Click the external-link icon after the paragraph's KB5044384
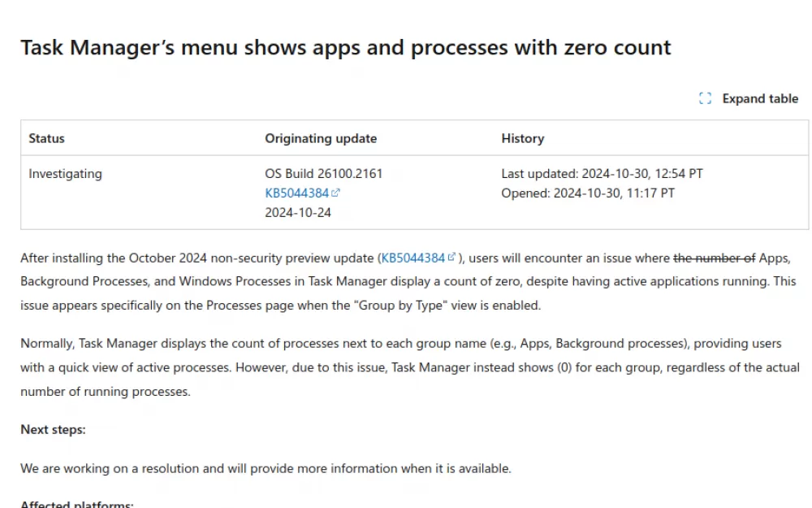 point(451,257)
